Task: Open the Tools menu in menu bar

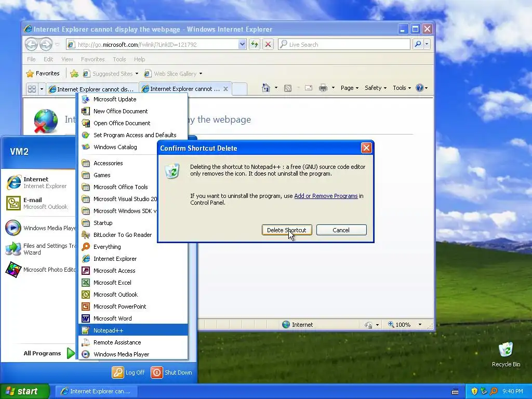Action: click(119, 59)
